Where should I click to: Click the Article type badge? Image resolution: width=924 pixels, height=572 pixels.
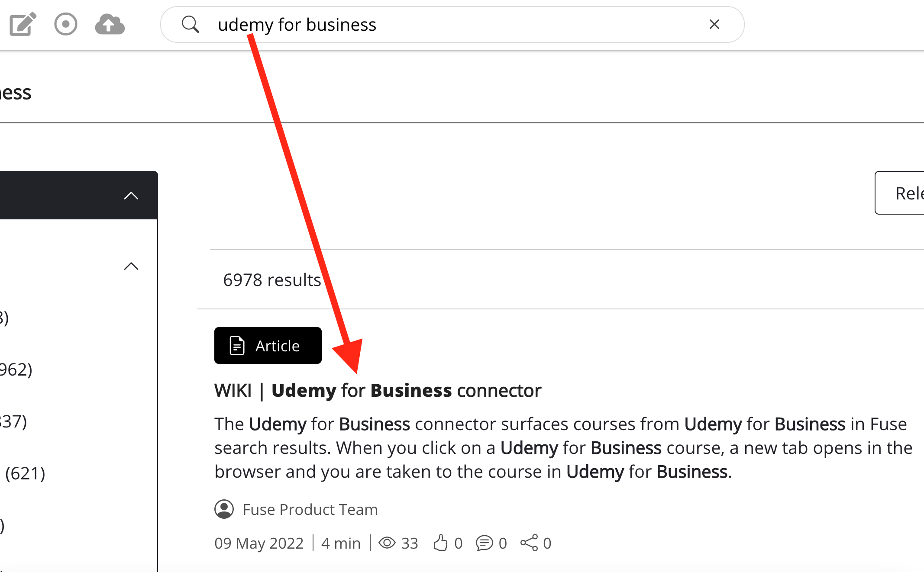pyautogui.click(x=268, y=346)
